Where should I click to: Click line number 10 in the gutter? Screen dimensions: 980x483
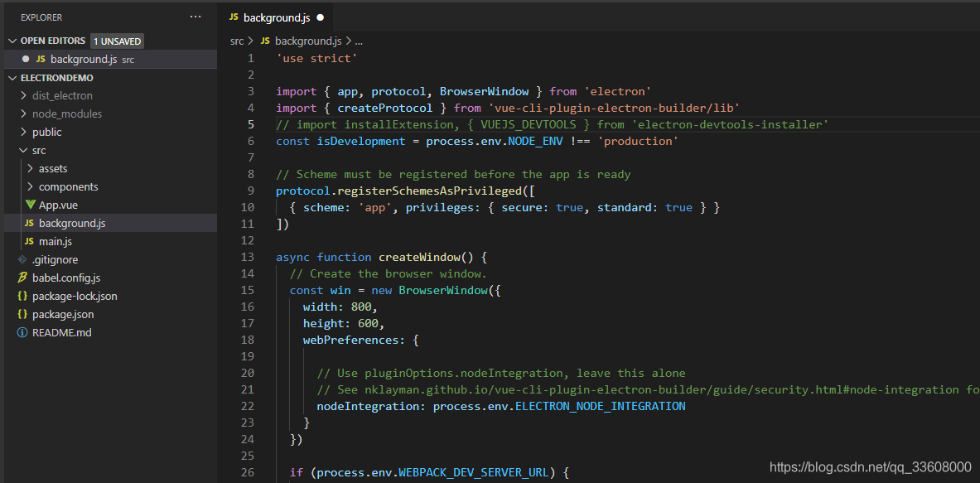tap(247, 207)
